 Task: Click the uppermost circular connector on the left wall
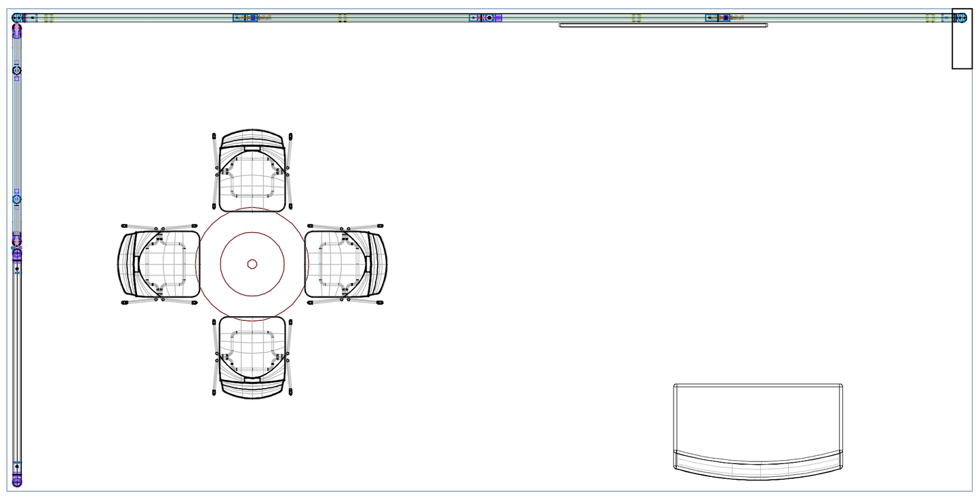[x=17, y=71]
